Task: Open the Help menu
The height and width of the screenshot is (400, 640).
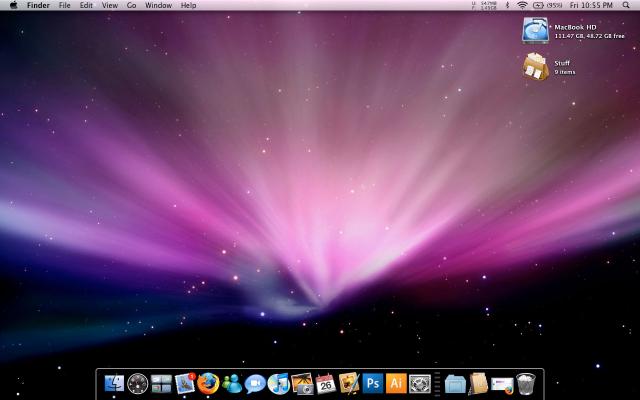Action: click(188, 5)
